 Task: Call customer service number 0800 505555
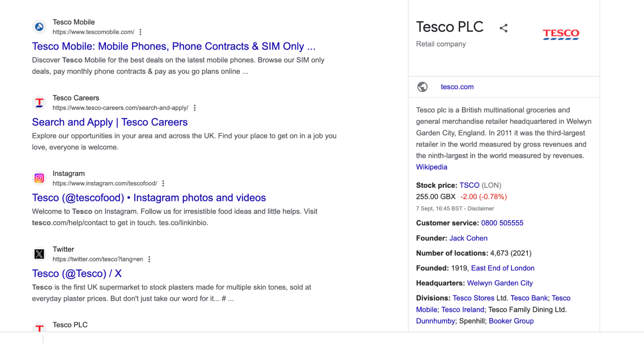(x=502, y=223)
